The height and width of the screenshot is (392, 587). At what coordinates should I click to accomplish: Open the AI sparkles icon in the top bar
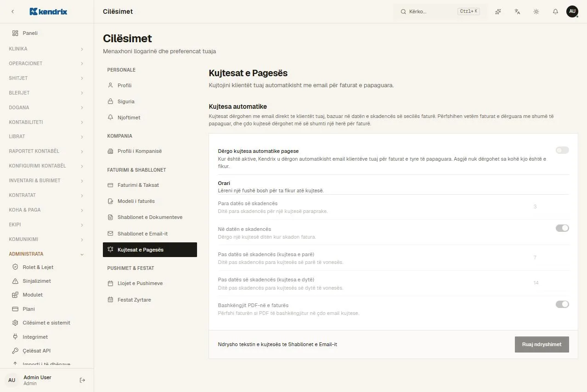[498, 11]
